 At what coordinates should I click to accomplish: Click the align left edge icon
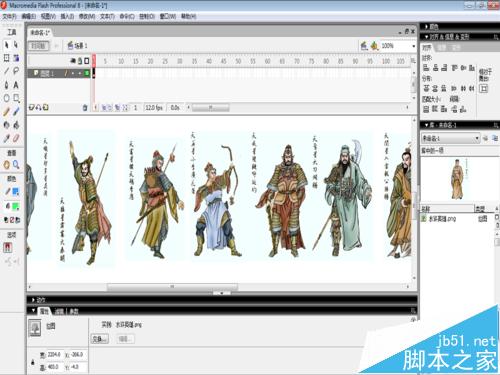click(x=426, y=68)
